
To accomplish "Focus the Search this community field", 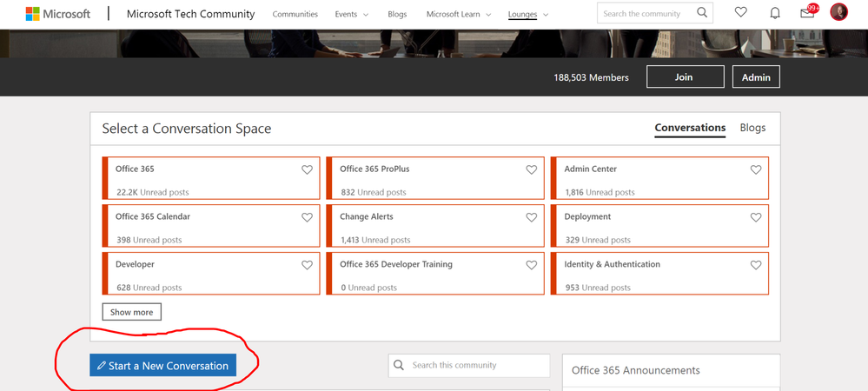I will [x=469, y=366].
